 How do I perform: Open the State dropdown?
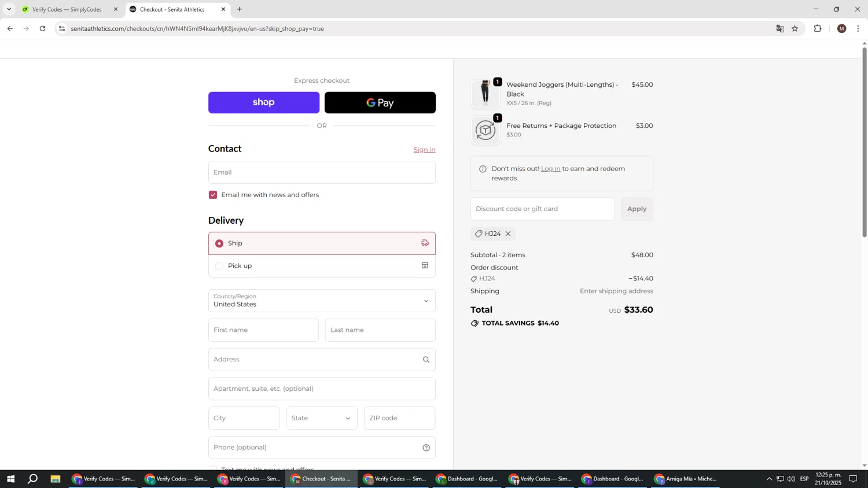322,418
